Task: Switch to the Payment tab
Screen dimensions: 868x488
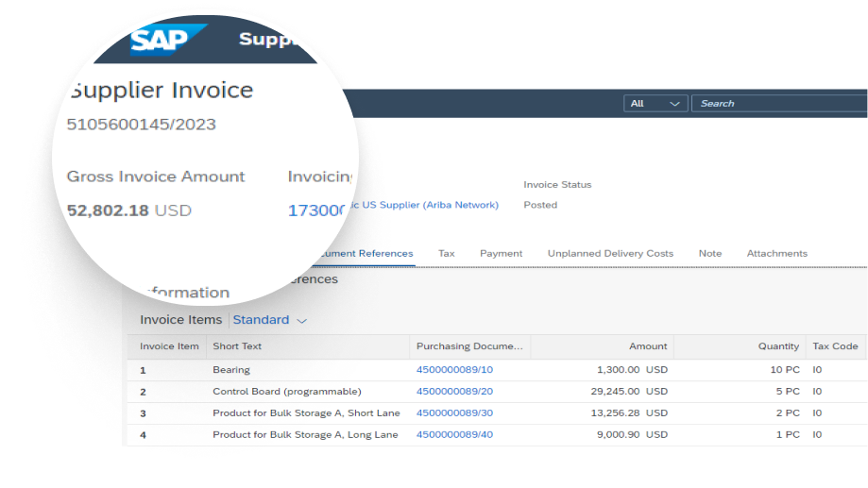Action: pyautogui.click(x=501, y=253)
